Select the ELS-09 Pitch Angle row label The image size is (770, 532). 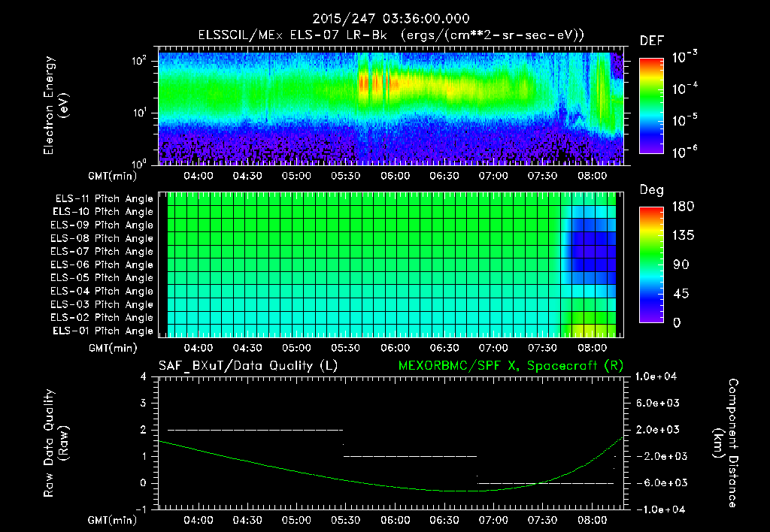102,225
